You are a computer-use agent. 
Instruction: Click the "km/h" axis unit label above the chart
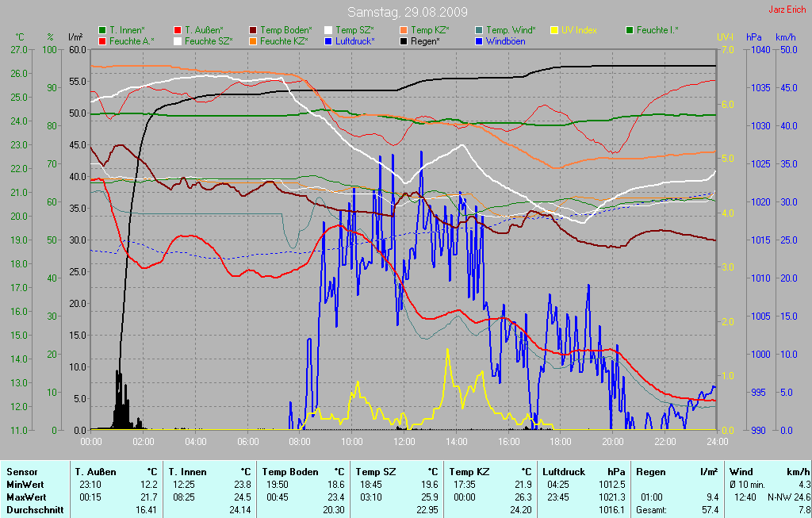[x=786, y=36]
